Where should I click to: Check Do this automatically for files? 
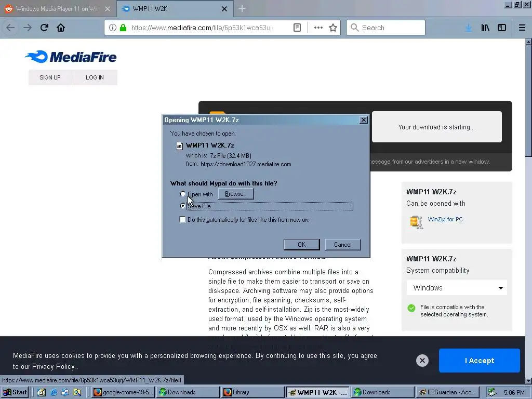pos(182,220)
